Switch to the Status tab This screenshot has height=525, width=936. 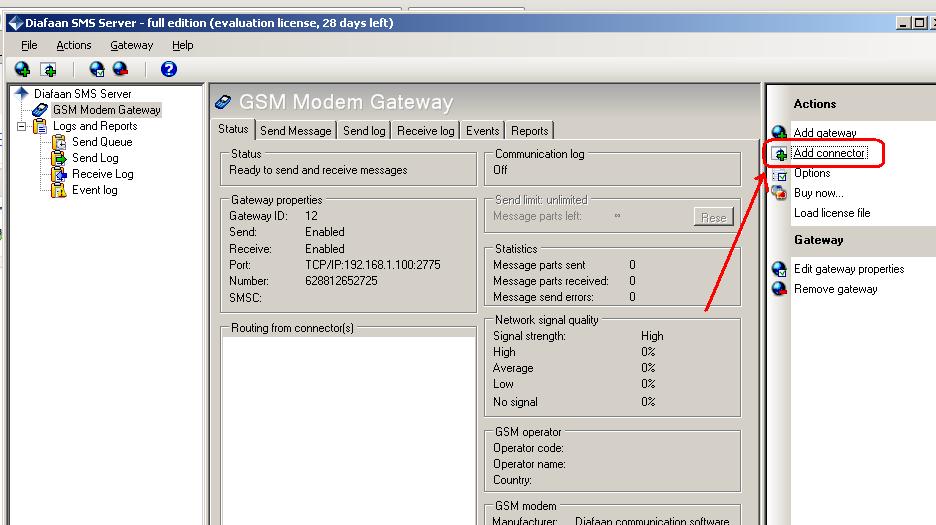tap(233, 129)
